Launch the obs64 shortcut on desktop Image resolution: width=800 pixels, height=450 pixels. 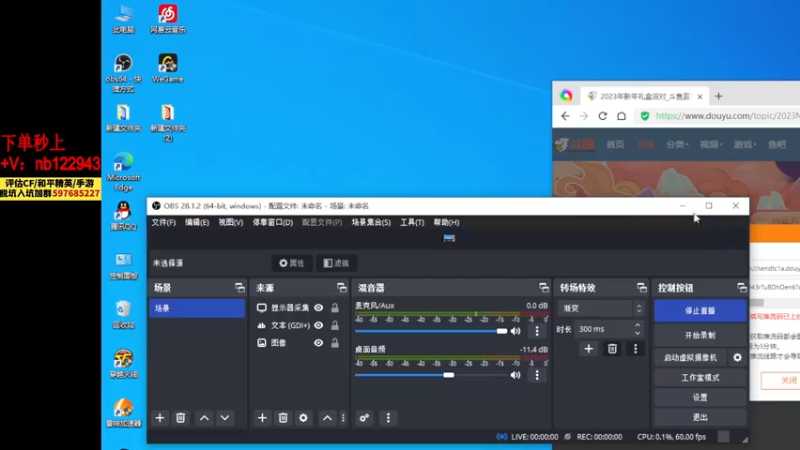tap(123, 73)
